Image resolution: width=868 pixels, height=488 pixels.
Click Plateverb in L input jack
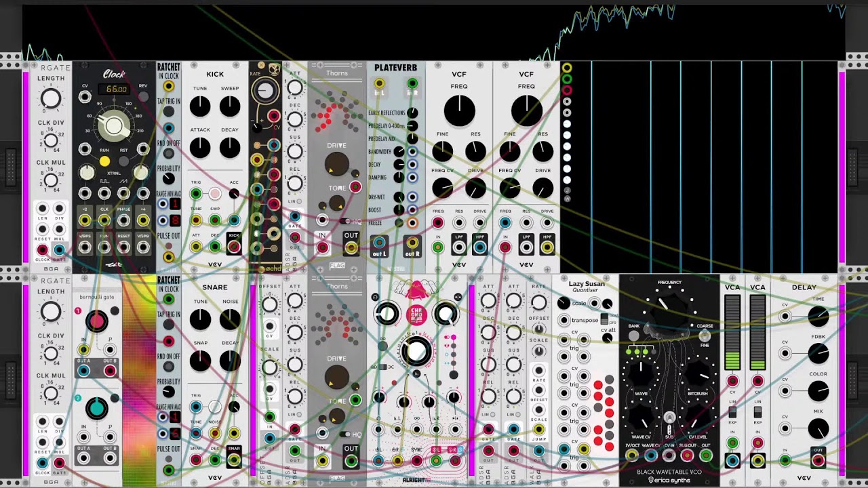(379, 83)
